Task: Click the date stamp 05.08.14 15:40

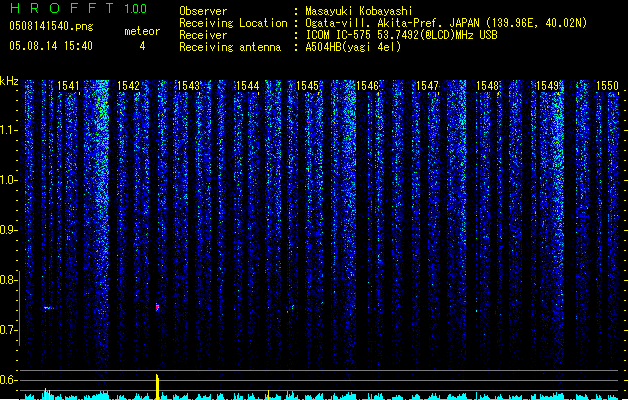Action: 51,46
